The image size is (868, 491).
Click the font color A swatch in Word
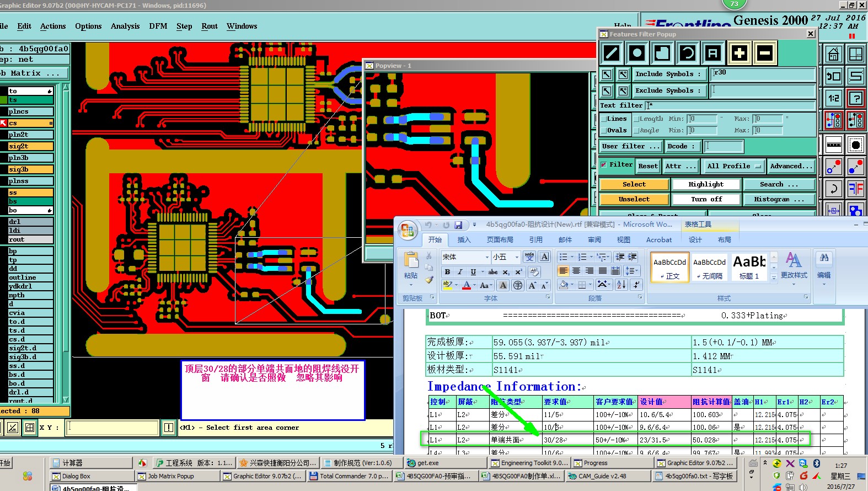pyautogui.click(x=467, y=285)
